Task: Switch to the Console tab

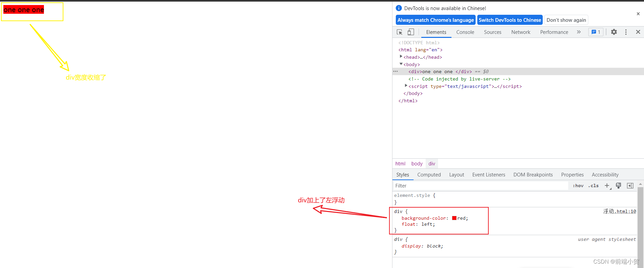Action: [x=465, y=32]
